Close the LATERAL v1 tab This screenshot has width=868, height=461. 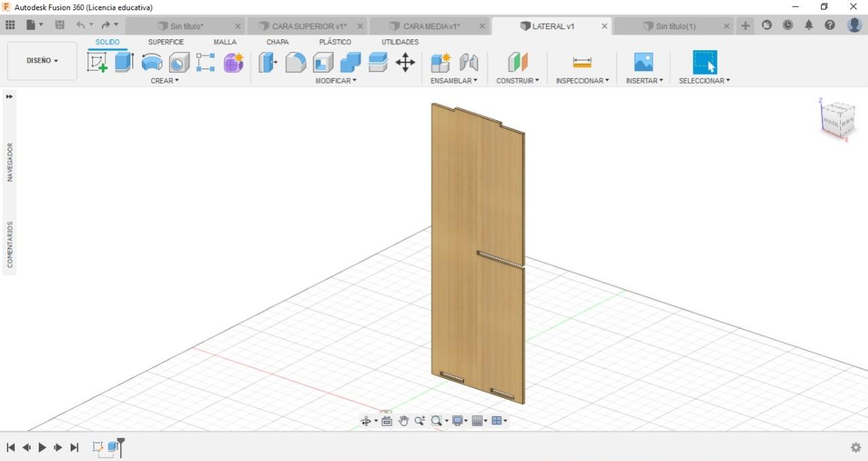coord(604,26)
